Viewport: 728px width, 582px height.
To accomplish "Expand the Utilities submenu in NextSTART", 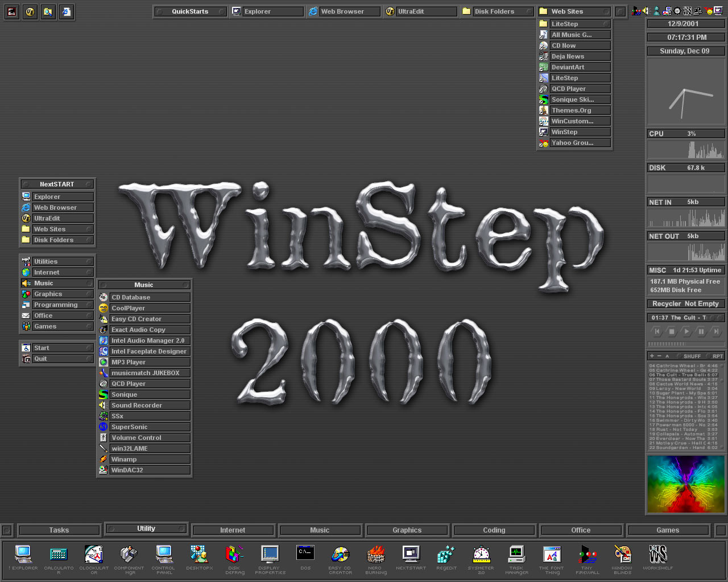I will 57,261.
